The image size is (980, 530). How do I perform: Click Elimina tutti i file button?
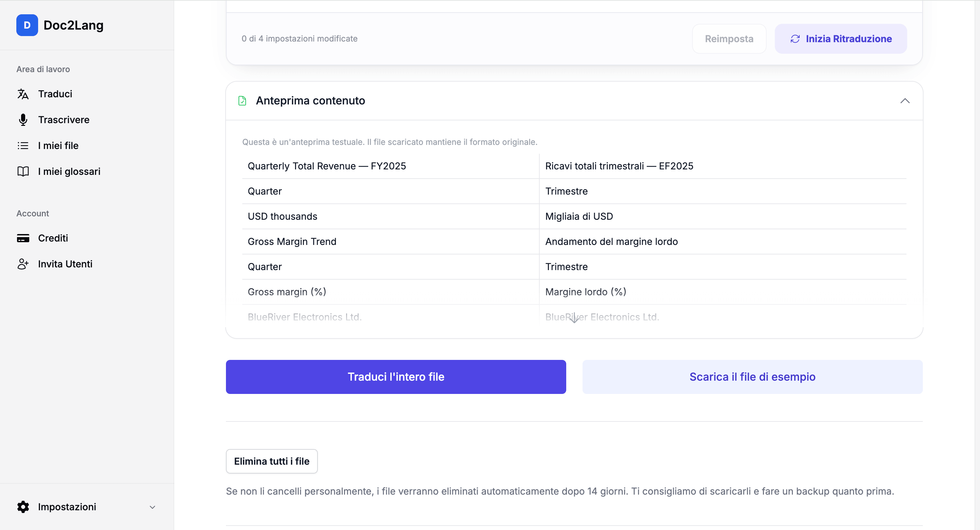[x=272, y=461]
